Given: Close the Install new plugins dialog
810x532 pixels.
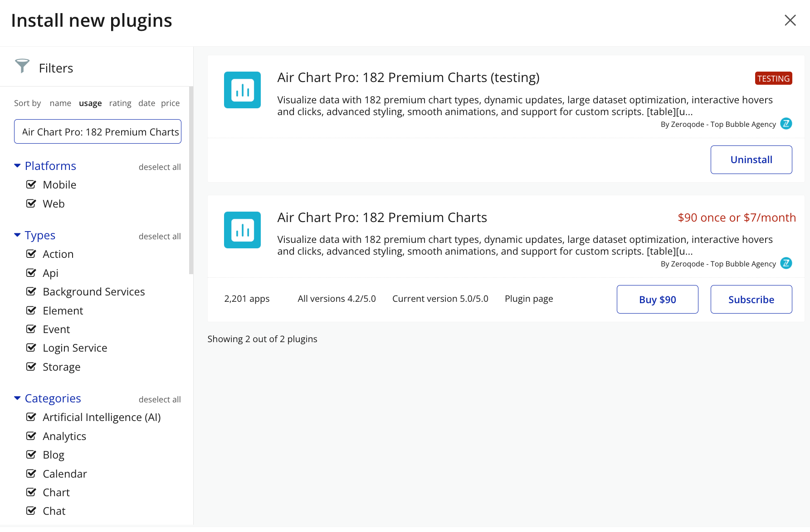Looking at the screenshot, I should 790,20.
